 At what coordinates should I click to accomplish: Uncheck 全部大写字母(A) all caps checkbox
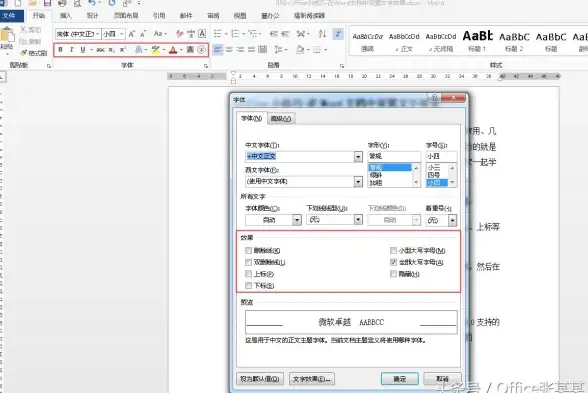pos(393,262)
